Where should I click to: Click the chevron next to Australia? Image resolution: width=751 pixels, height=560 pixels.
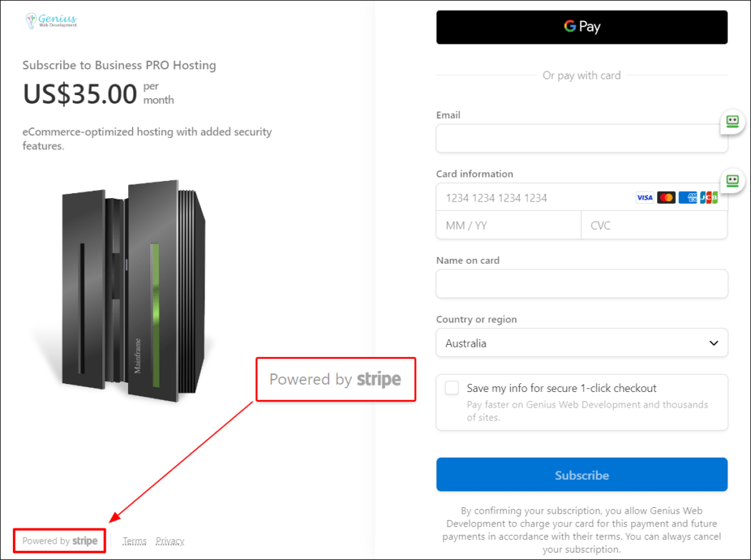(712, 343)
